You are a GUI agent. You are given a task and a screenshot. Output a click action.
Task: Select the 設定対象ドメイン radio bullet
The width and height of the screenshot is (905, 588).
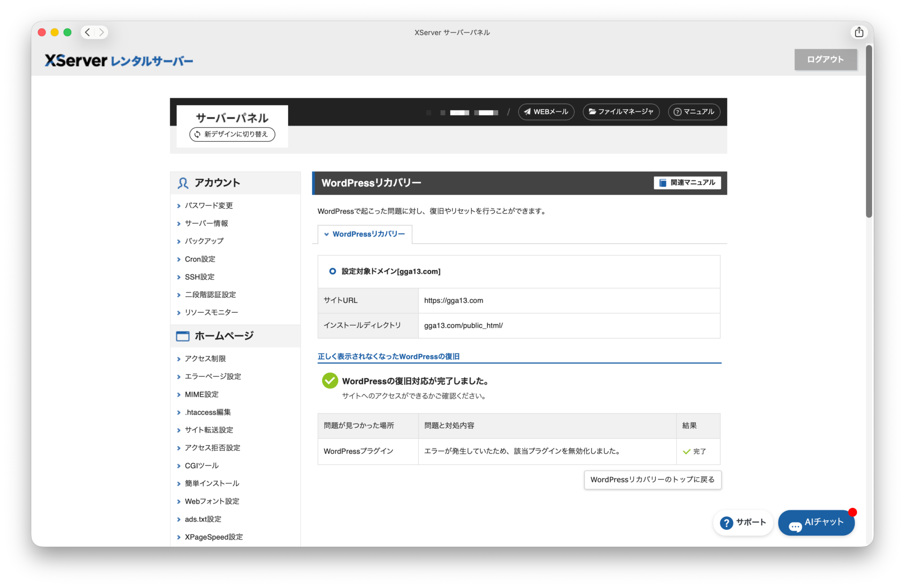332,271
